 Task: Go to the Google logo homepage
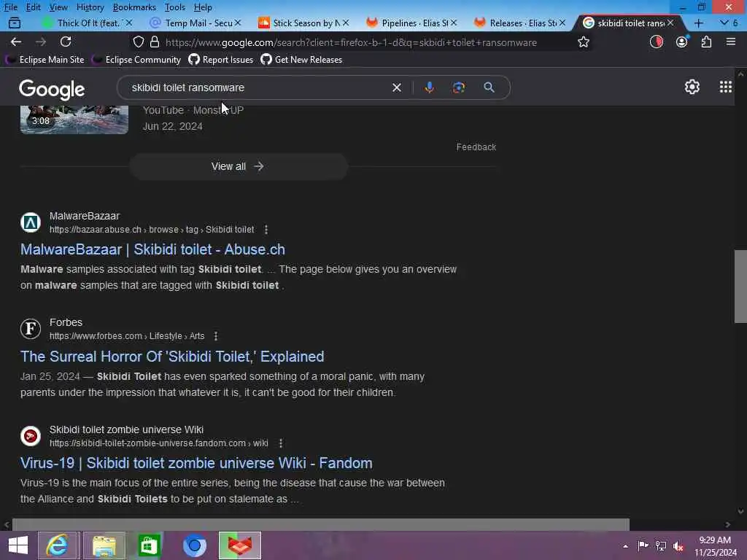coord(52,89)
